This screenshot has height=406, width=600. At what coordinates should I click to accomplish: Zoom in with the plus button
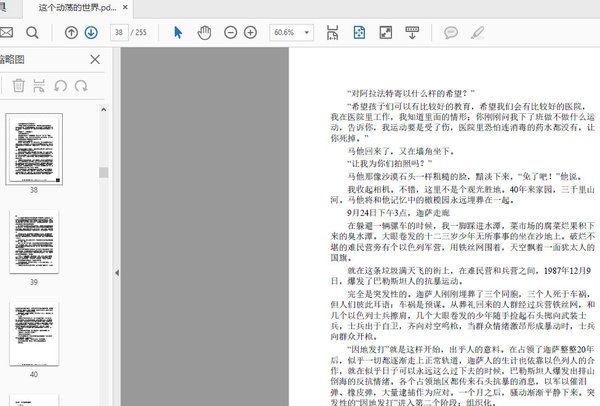coord(250,33)
